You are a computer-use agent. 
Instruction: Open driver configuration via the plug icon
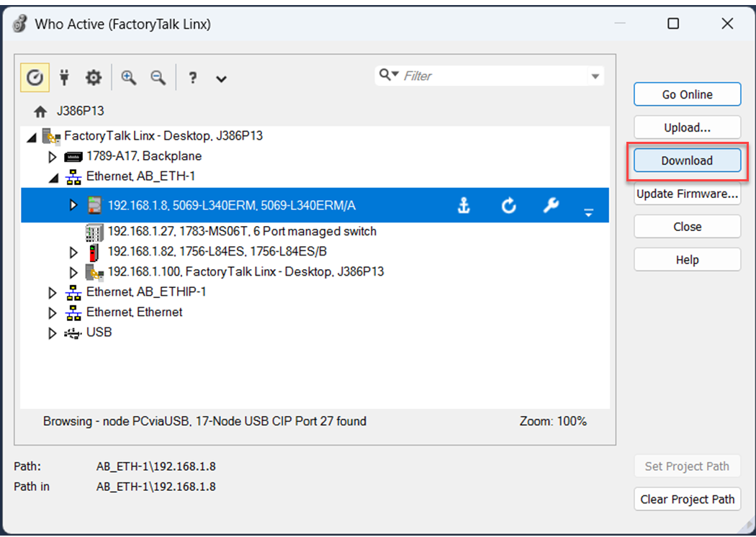click(x=64, y=77)
